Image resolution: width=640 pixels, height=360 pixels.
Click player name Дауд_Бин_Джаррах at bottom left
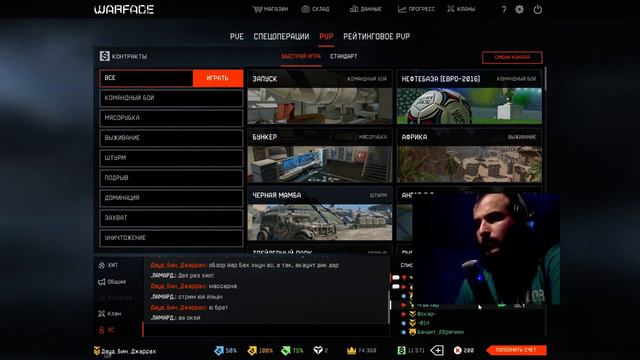(x=129, y=351)
